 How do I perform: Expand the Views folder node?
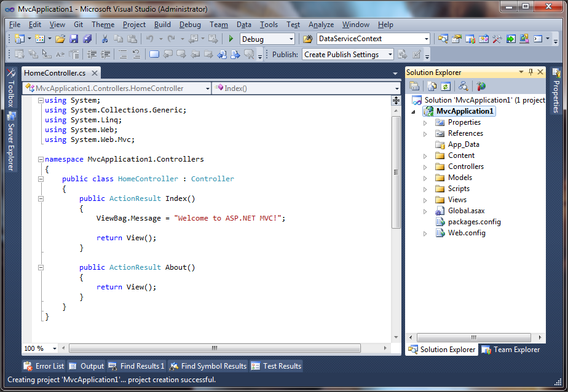click(x=425, y=200)
